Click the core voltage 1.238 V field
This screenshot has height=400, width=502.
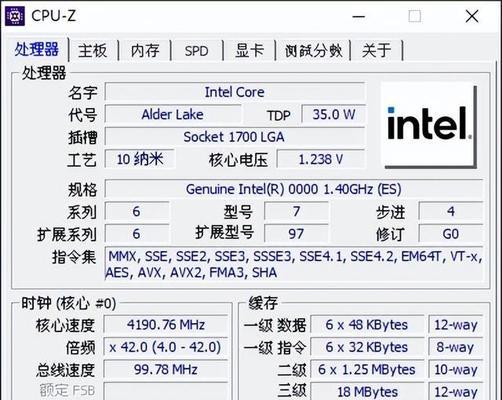[x=321, y=159]
